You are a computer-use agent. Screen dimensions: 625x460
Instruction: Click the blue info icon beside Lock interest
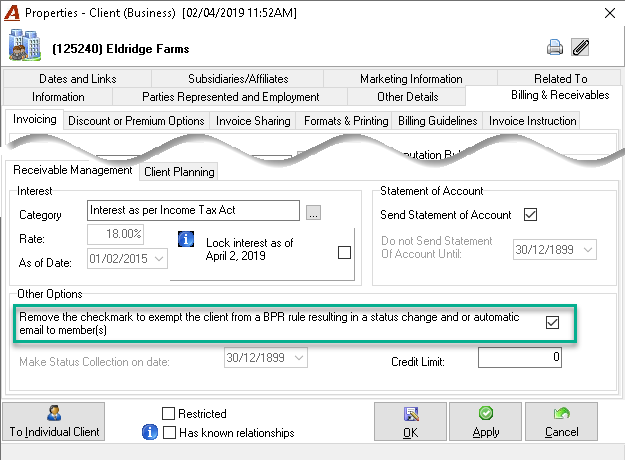click(186, 239)
